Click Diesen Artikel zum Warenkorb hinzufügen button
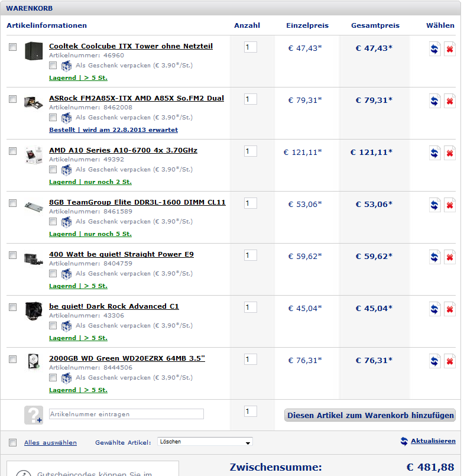The height and width of the screenshot is (476, 464). 369,415
